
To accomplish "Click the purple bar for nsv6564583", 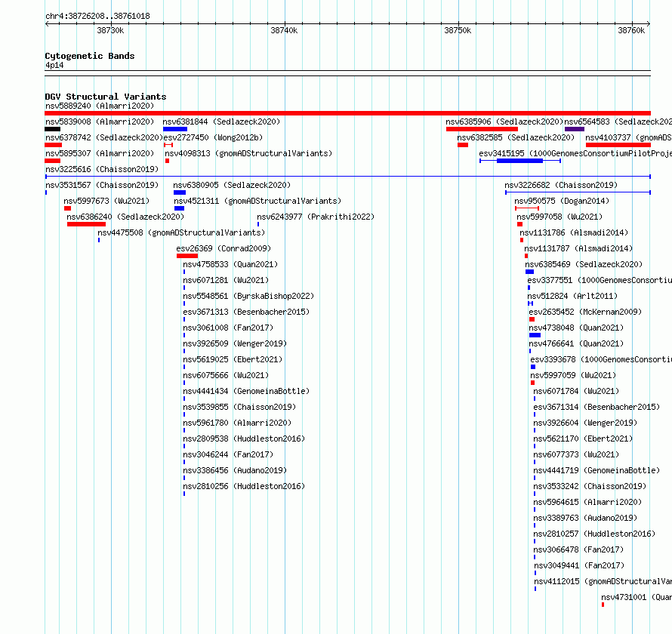I will [x=575, y=129].
